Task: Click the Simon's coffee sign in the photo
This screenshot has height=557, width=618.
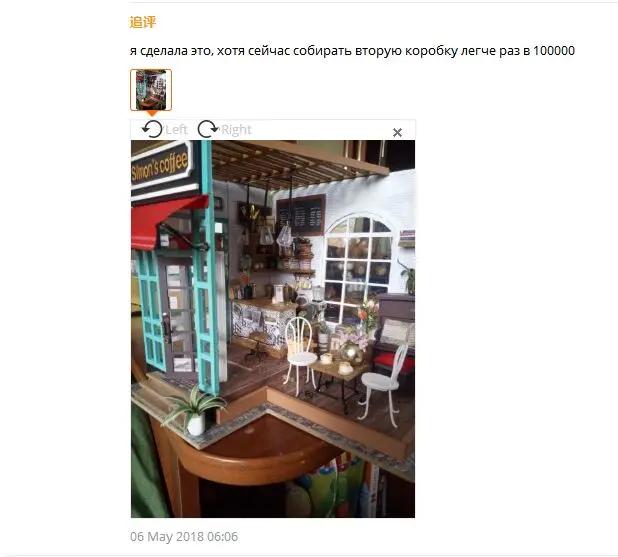Action: coord(161,165)
